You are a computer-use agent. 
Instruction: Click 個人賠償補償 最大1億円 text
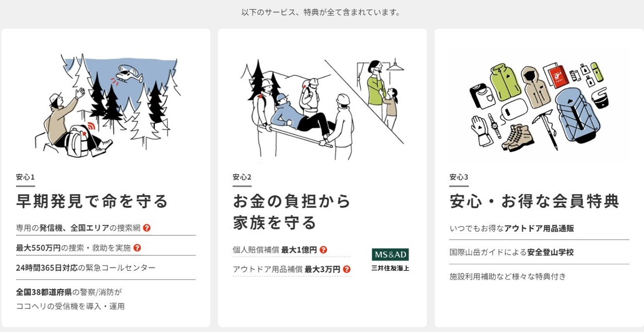[x=275, y=250]
